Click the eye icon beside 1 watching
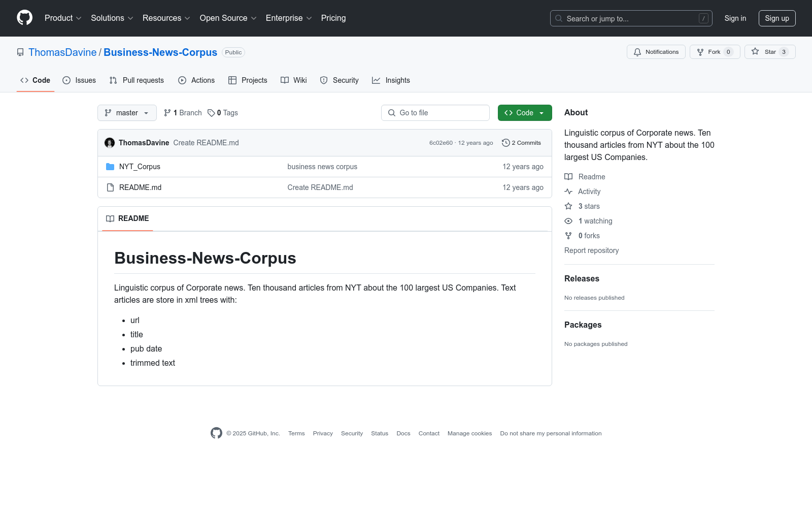 (x=568, y=221)
